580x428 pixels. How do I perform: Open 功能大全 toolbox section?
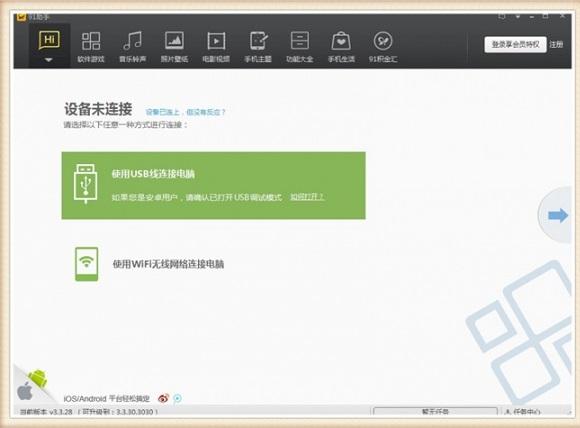point(300,46)
